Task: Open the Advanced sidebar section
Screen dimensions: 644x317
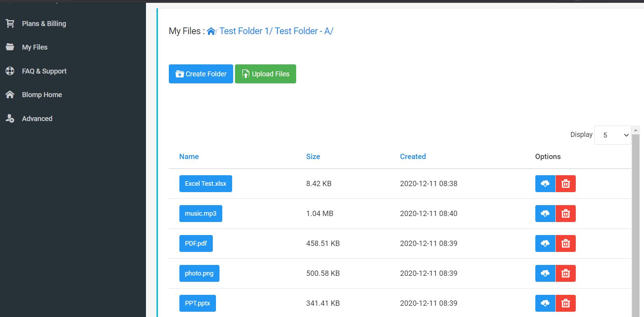Action: point(37,119)
